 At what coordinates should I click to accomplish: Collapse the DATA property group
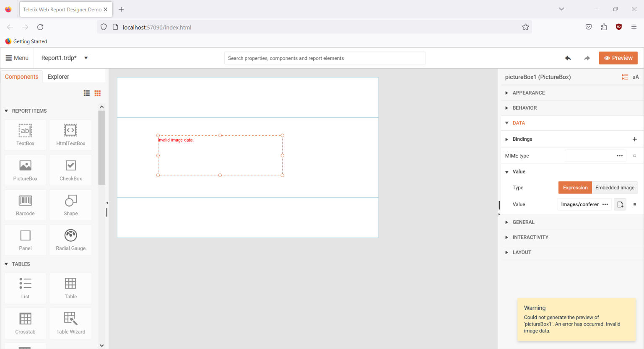tap(519, 122)
